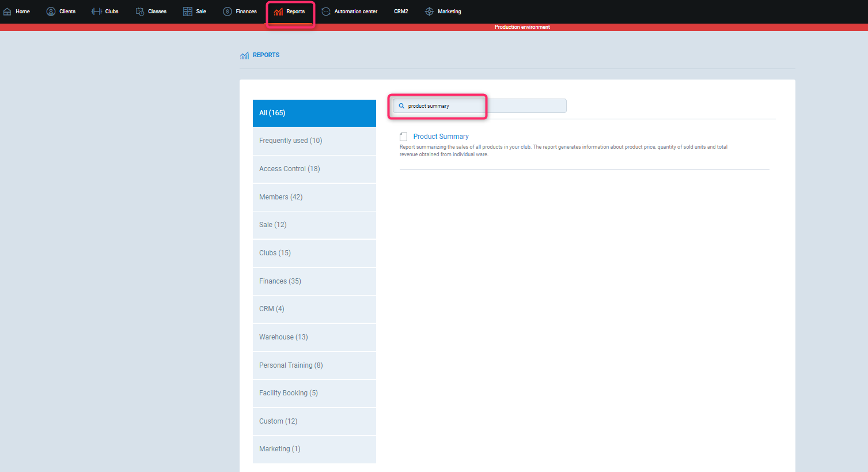Tick the Product Summary checkbox

coord(404,137)
